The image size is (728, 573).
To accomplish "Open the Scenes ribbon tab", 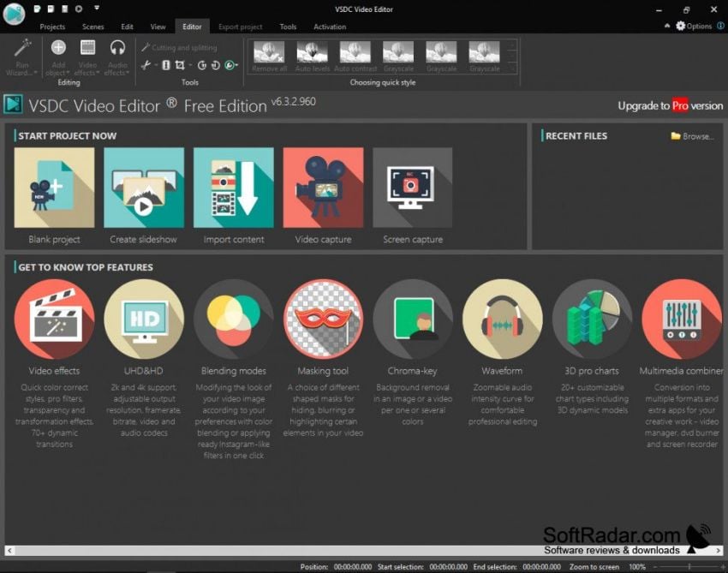I will click(92, 27).
